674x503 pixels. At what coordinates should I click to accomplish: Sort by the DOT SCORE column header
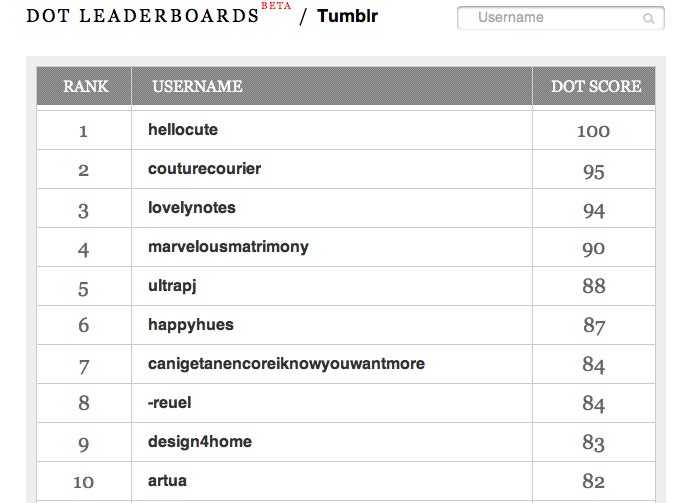click(596, 86)
